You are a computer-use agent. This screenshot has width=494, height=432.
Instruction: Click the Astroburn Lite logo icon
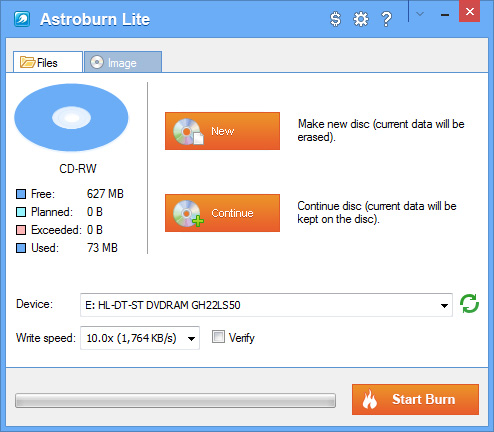[x=22, y=19]
